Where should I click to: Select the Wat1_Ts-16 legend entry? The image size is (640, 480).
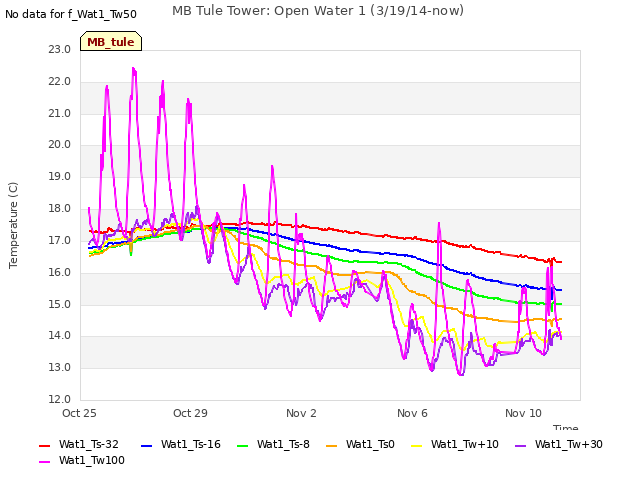click(181, 444)
